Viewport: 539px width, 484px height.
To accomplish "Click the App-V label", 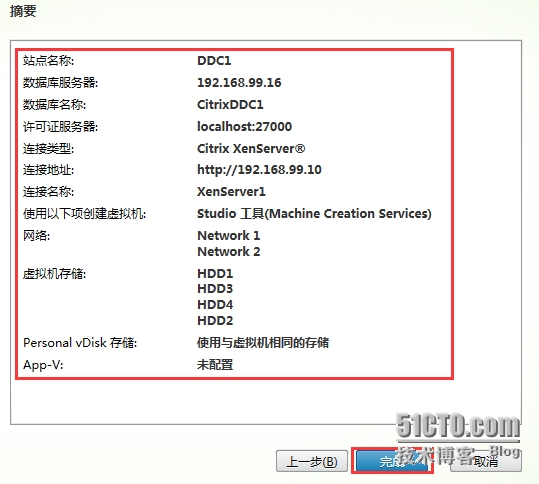I will (43, 365).
